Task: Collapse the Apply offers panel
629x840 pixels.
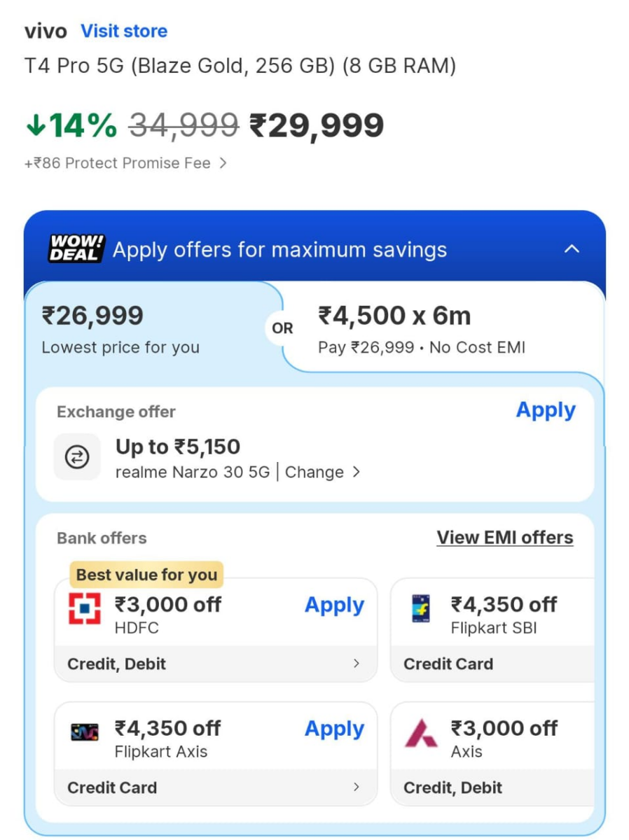Action: coord(572,249)
